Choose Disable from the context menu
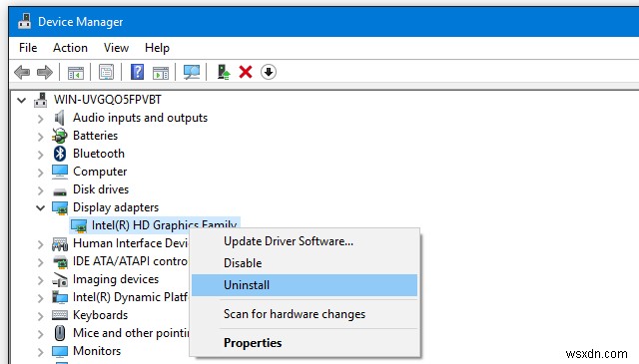 [x=305, y=263]
